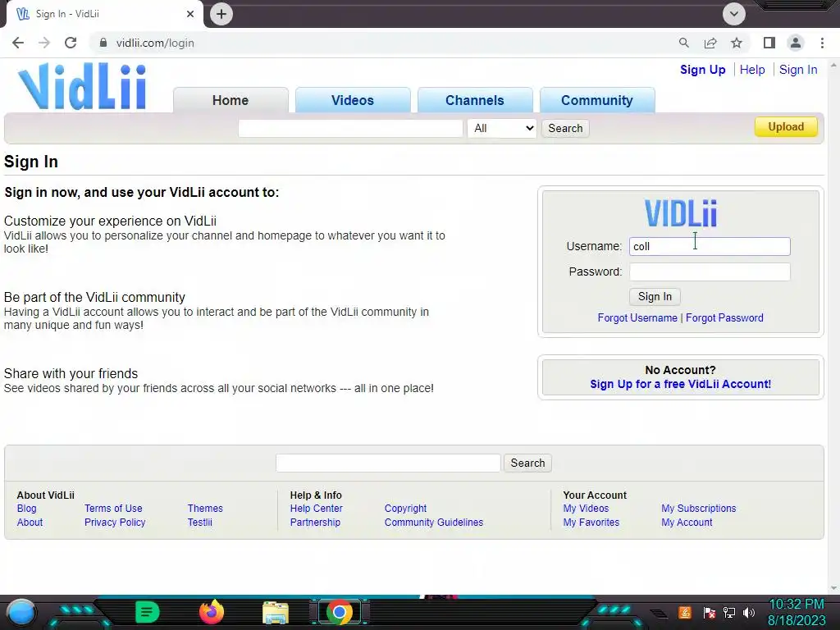Click the VidLii logo in header

tap(82, 86)
